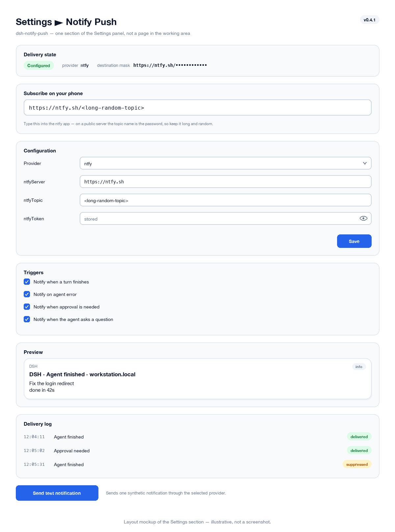Click the Settings arrow icon in the title
The width and height of the screenshot is (395, 532).
coord(59,23)
